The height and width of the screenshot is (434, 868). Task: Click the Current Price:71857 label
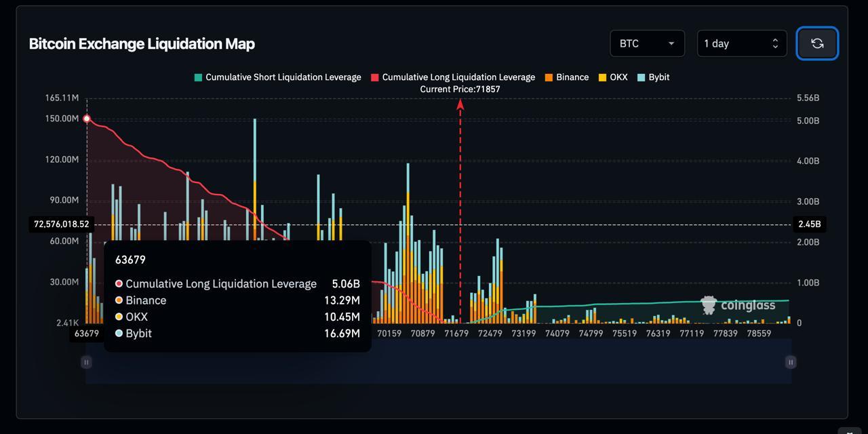coord(460,89)
